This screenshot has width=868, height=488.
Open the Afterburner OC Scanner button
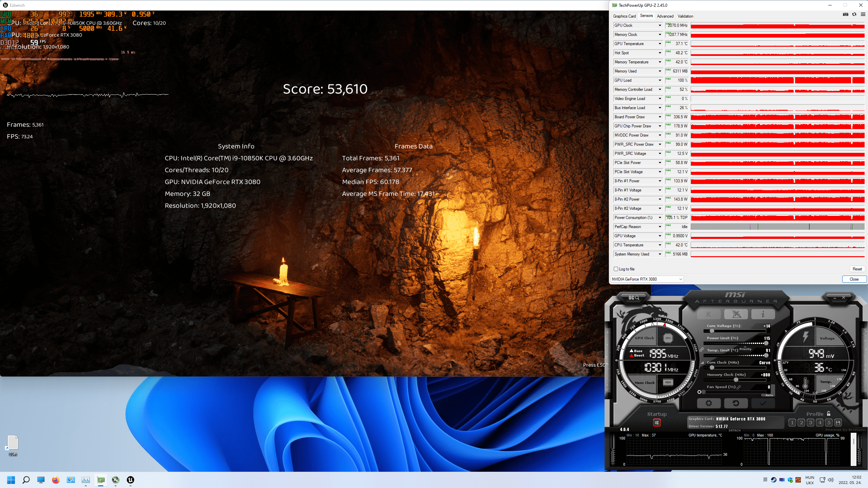tap(633, 298)
